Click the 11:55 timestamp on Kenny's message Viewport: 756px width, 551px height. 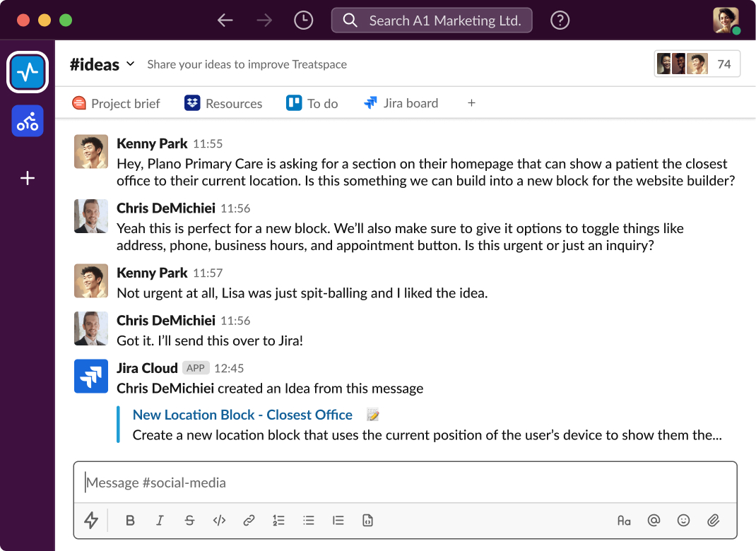click(x=208, y=143)
